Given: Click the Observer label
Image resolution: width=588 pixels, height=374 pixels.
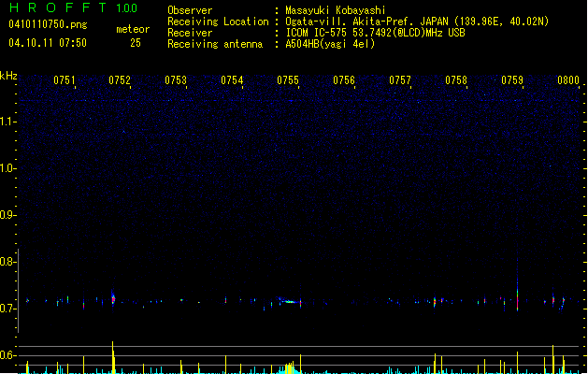Looking at the screenshot, I should [190, 10].
